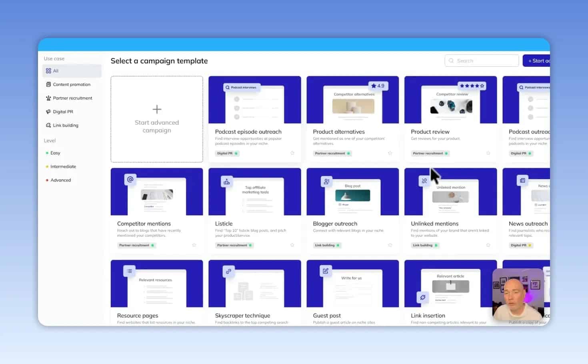Filter templates by Easy level

(53, 153)
